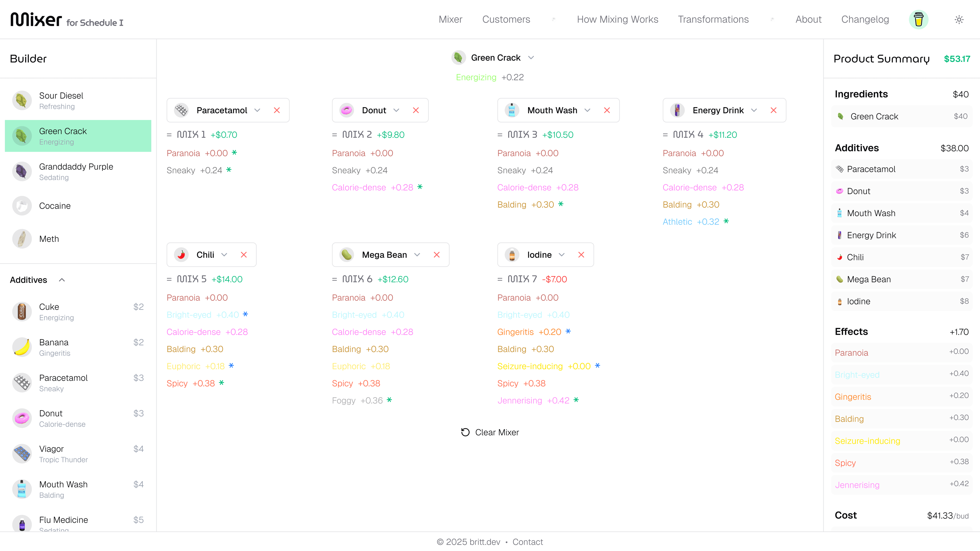Select the Cocaine ingredient icon
980x551 pixels.
pyautogui.click(x=22, y=206)
